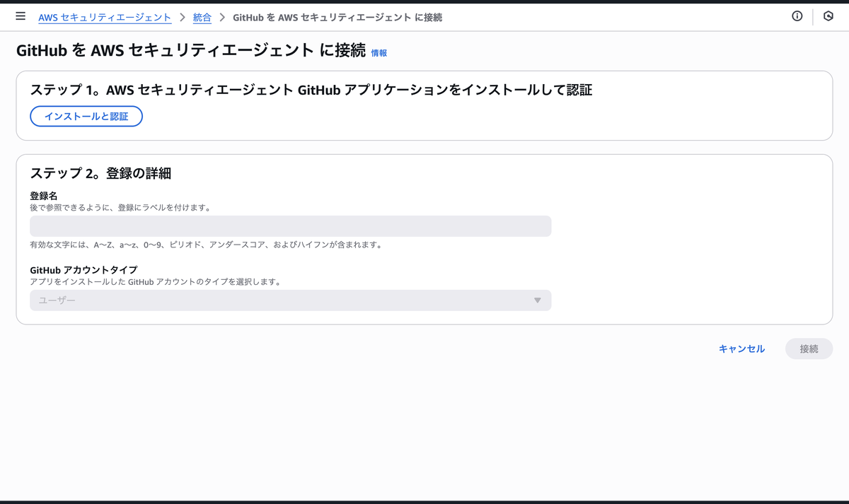
Task: Click the GitHub アカウントタイプ label
Action: pyautogui.click(x=83, y=270)
